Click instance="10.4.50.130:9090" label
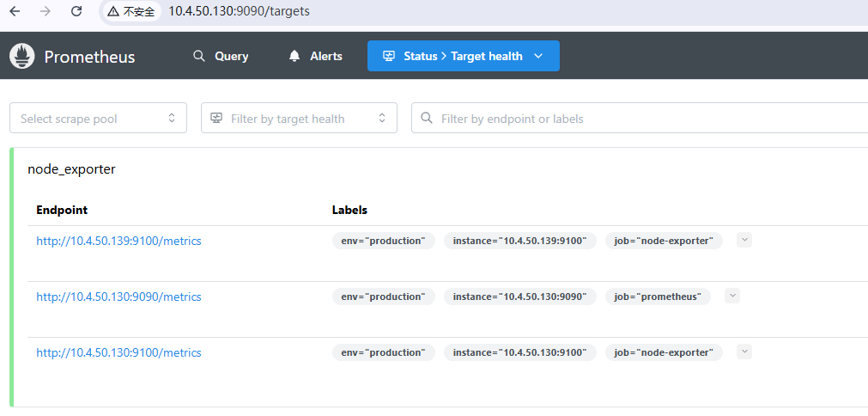Screen dimensions: 868x416 (519, 297)
